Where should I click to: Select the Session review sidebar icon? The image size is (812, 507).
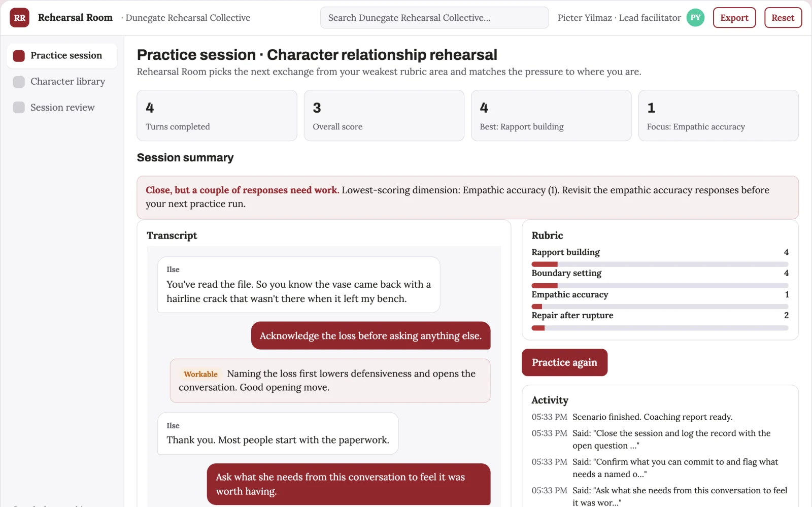[x=19, y=108]
